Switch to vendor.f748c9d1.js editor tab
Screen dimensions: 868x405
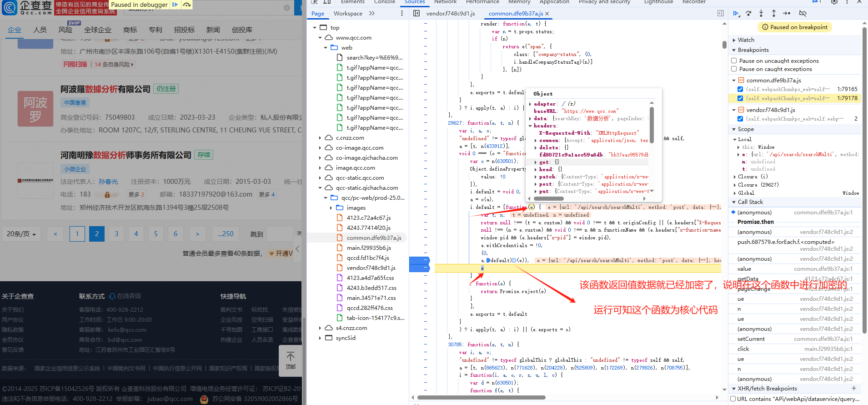click(450, 14)
